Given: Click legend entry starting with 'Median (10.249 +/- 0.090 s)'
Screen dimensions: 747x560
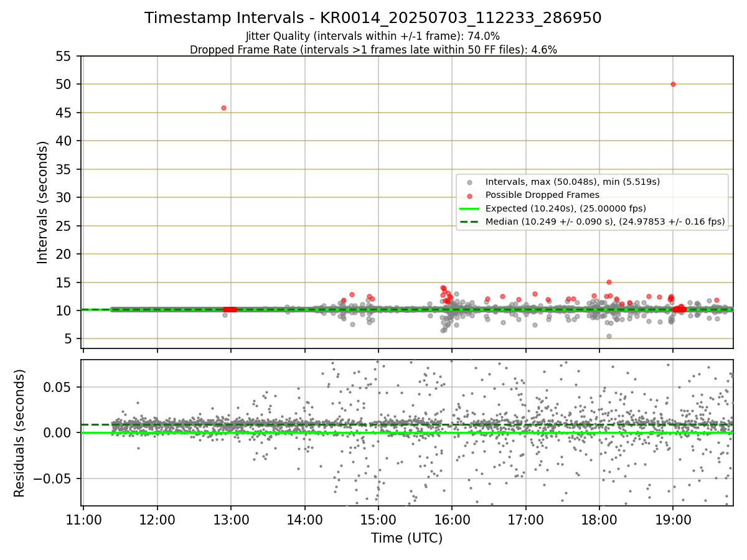Looking at the screenshot, I should click(x=605, y=222).
